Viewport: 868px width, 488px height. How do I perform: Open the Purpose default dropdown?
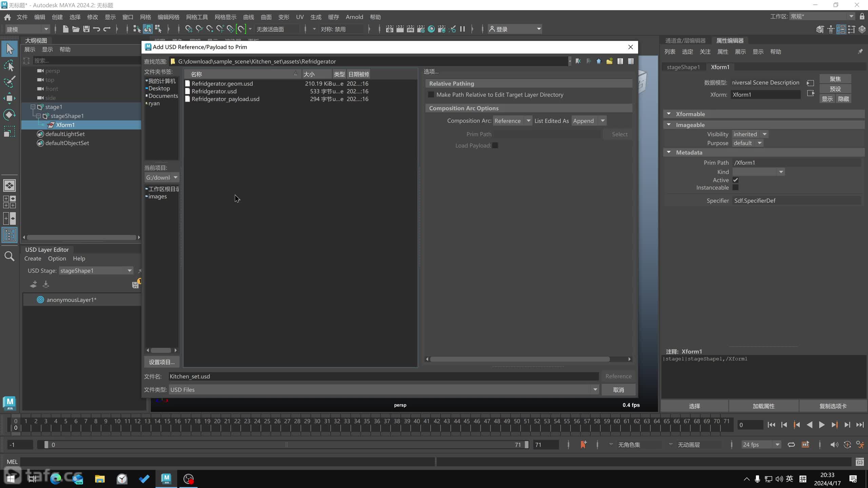[747, 143]
